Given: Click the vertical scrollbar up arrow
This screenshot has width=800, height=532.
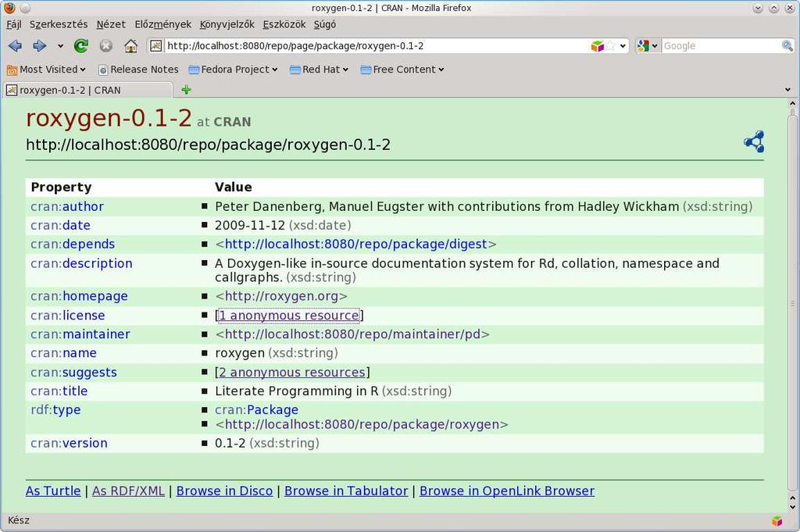Looking at the screenshot, I should (x=792, y=104).
